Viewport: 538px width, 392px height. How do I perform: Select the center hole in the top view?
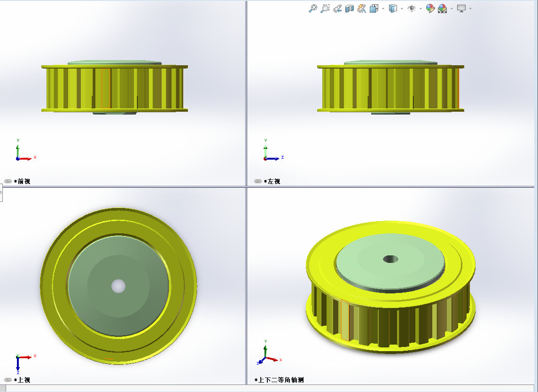[118, 286]
